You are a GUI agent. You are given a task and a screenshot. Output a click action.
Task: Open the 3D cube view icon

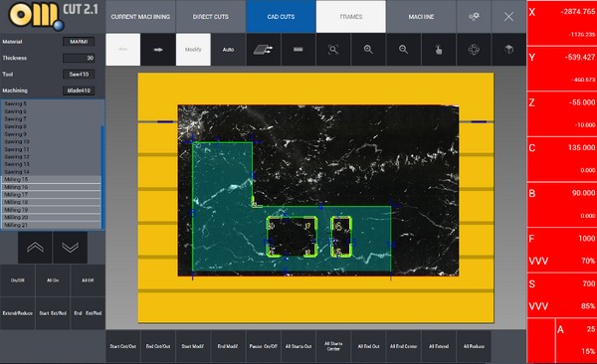tap(508, 50)
